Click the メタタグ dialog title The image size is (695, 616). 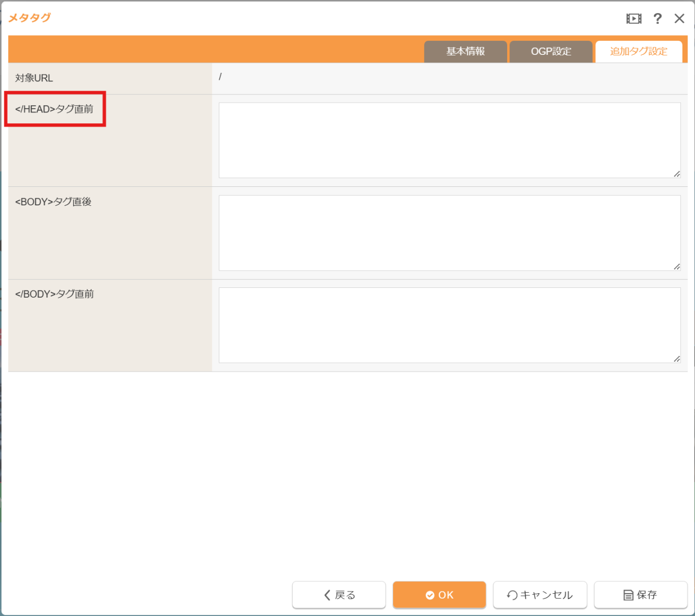tap(29, 18)
